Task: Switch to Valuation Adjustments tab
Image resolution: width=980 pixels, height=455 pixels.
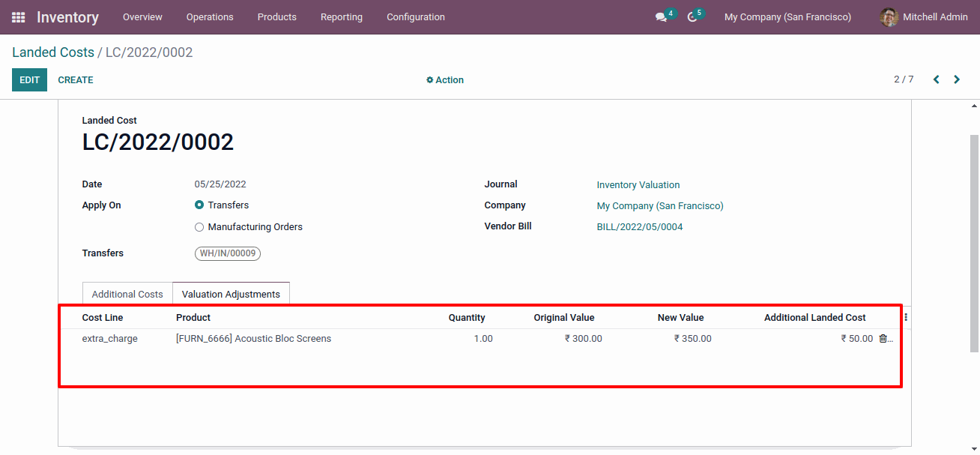Action: click(231, 294)
